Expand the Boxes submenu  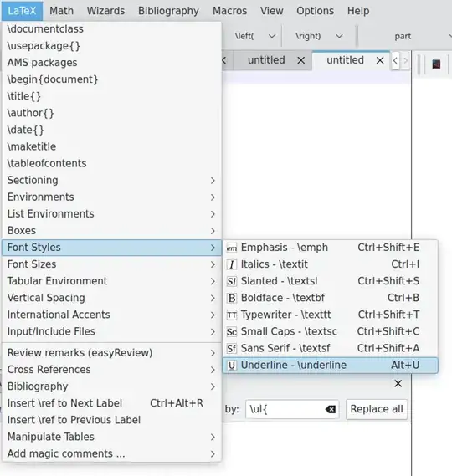(x=112, y=231)
